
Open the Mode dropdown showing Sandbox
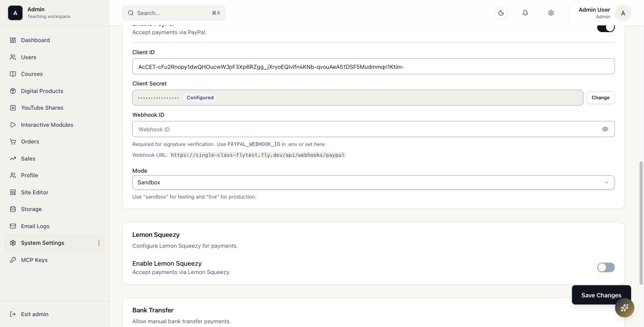click(373, 183)
